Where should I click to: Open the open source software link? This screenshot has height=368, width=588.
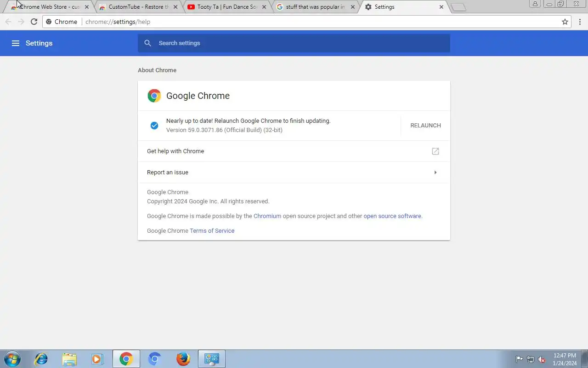392,216
